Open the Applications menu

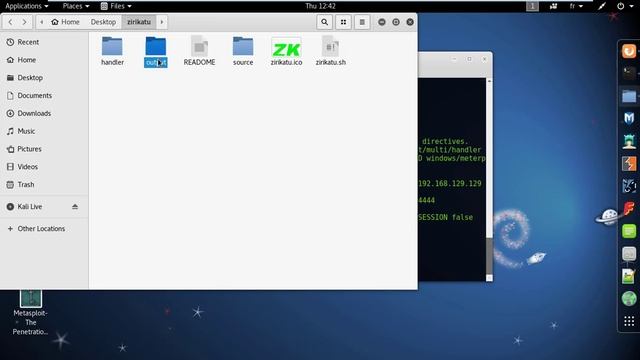27,6
